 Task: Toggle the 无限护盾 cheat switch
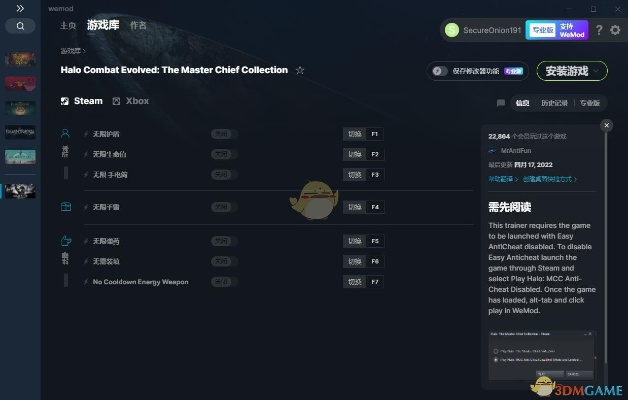pos(223,134)
